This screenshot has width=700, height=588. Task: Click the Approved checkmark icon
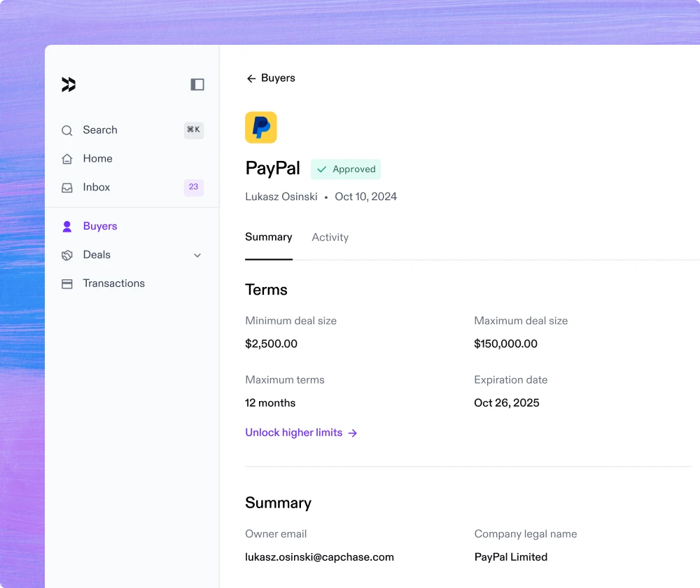(321, 169)
